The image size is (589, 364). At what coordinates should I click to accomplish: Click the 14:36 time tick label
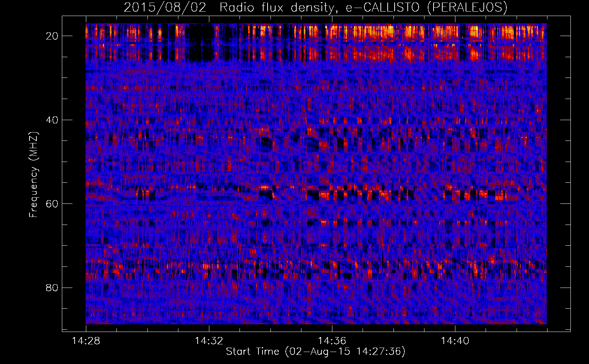(332, 341)
